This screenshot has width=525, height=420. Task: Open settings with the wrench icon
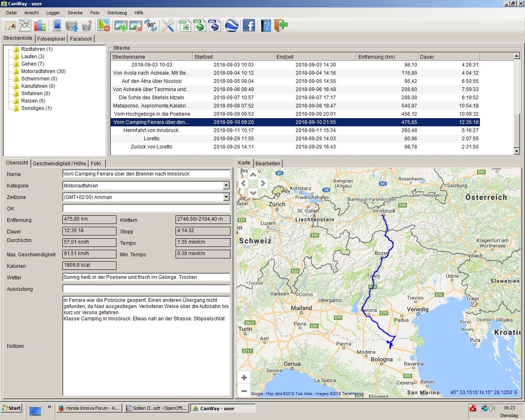coord(168,25)
